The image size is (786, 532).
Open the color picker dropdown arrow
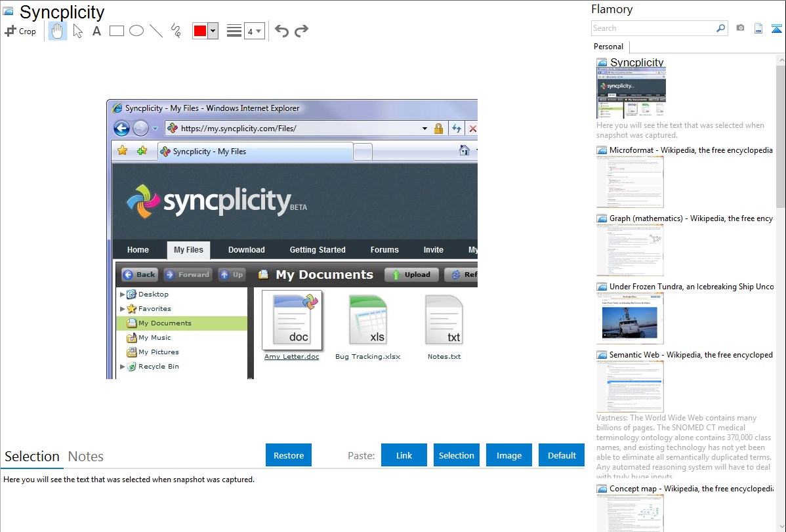click(213, 31)
